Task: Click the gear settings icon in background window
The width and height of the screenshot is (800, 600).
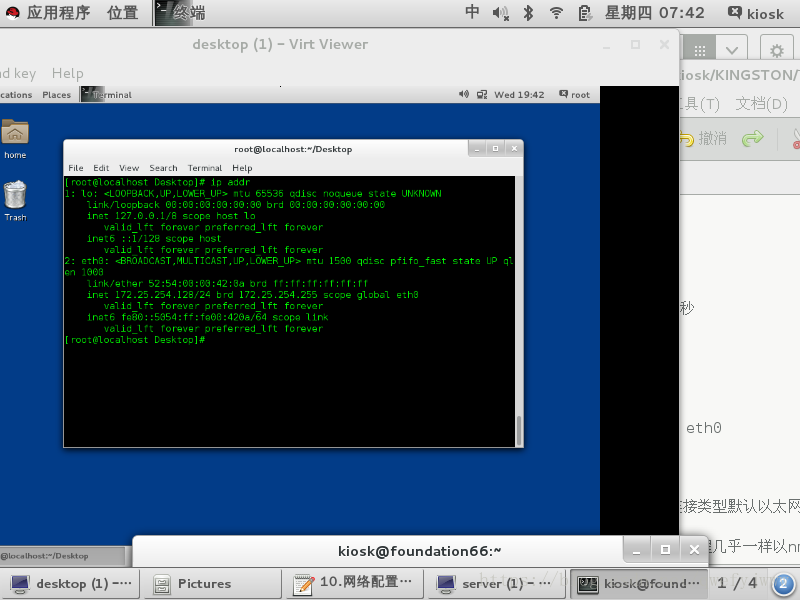Action: [777, 50]
